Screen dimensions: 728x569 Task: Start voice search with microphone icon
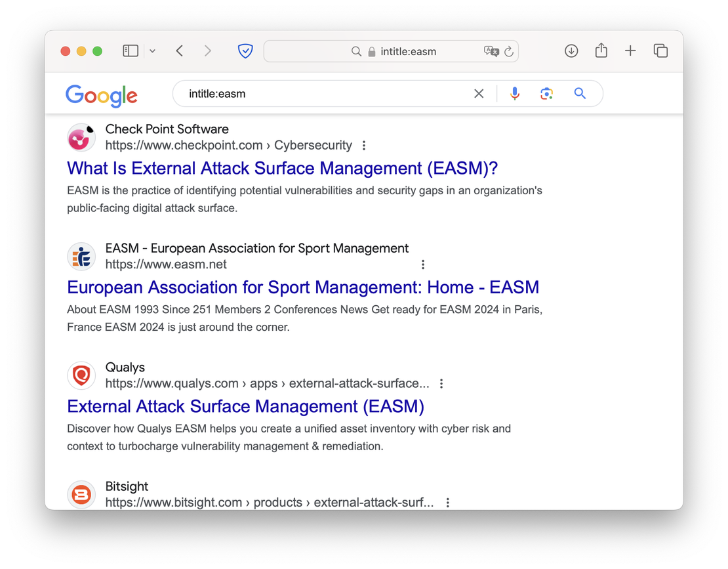point(515,94)
